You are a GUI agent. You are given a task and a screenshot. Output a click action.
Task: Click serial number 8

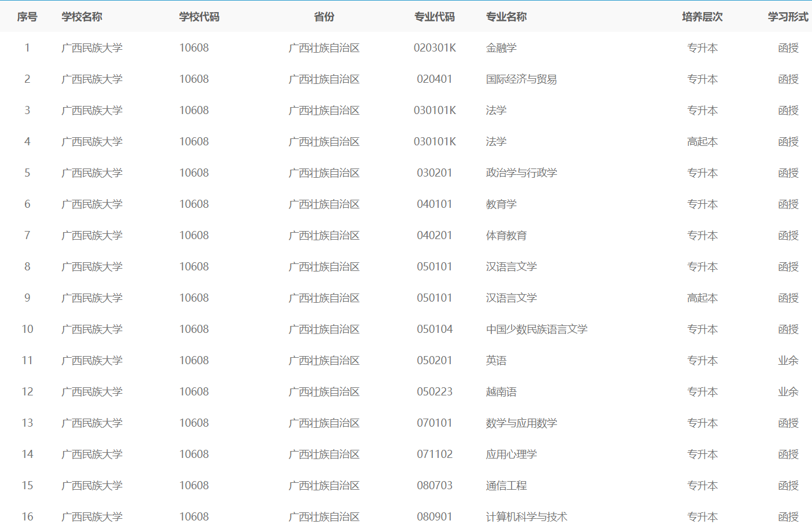coord(27,267)
